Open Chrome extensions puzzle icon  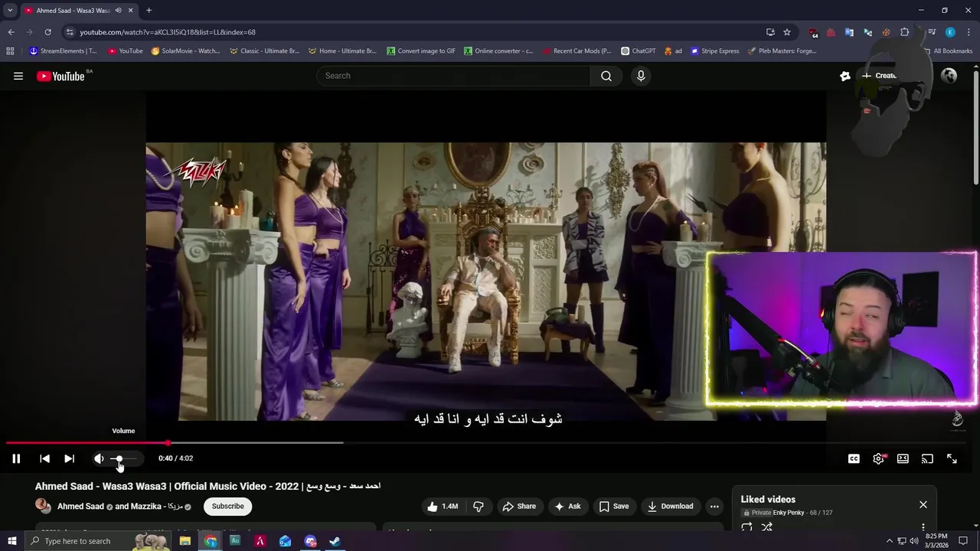tap(904, 32)
